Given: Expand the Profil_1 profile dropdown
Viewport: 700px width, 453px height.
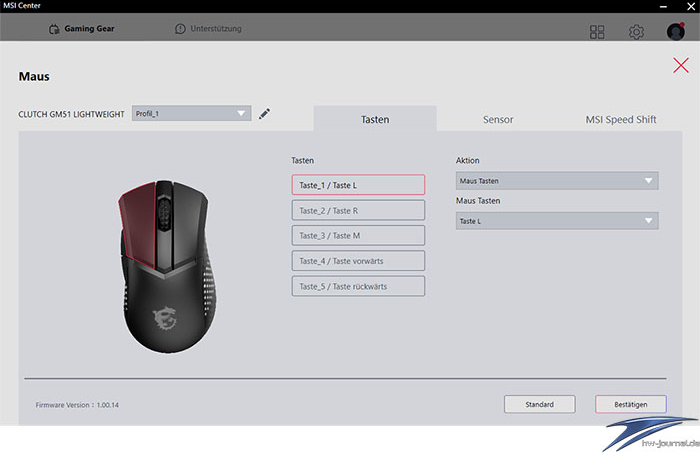Looking at the screenshot, I should point(192,113).
